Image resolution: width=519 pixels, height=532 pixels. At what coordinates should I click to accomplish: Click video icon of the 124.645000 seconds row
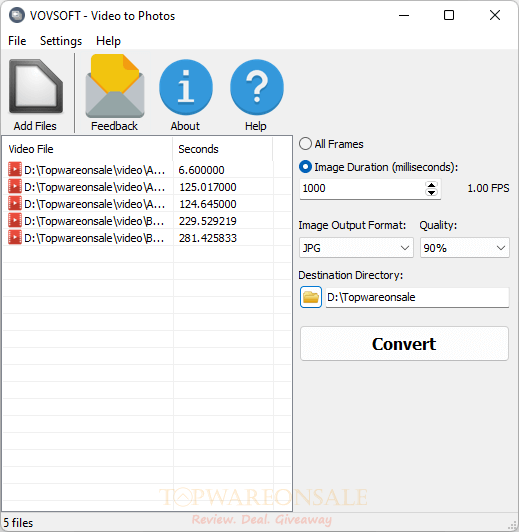(15, 203)
